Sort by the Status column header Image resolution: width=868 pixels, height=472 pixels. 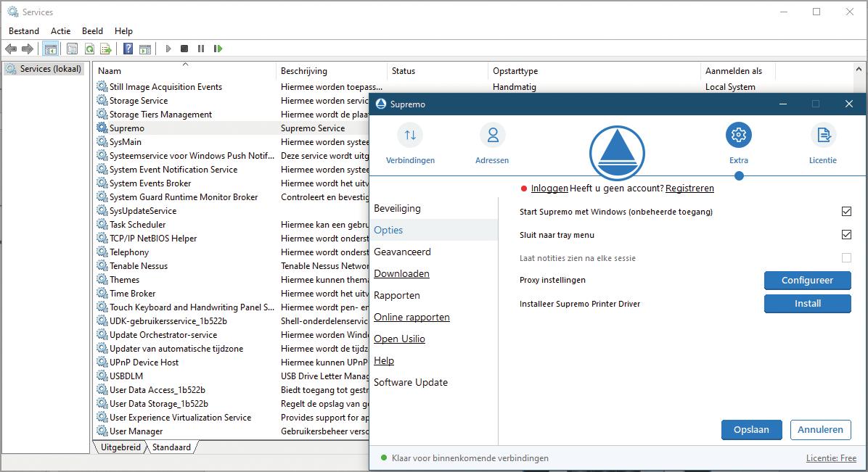pos(438,71)
